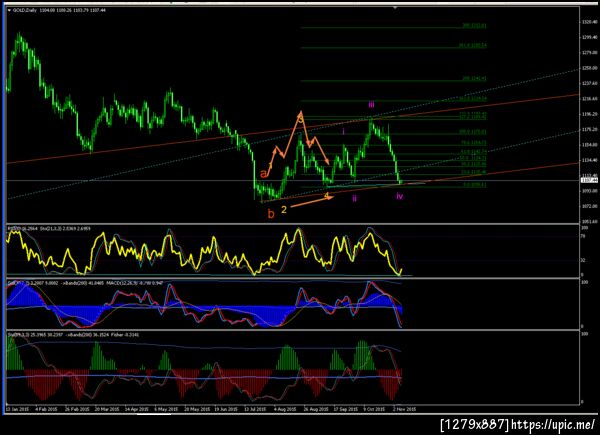This screenshot has width=600, height=435.
Task: Select the purple wave label 'iv'
Action: (x=399, y=196)
